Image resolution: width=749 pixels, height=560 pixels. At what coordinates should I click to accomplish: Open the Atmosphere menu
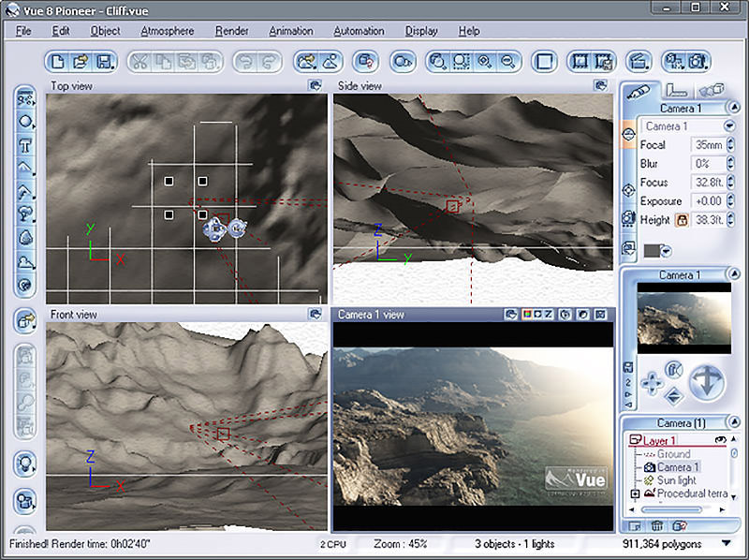point(167,31)
